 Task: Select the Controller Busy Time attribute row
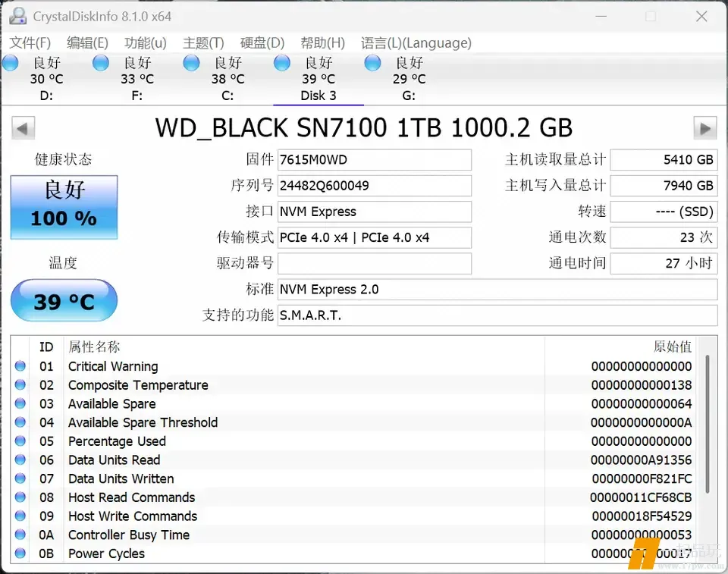pos(354,535)
